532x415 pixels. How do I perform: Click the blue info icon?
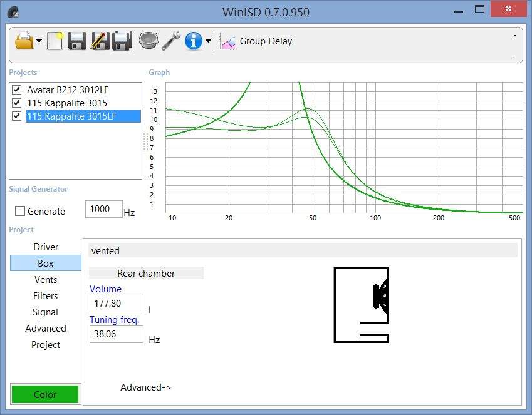(x=194, y=41)
